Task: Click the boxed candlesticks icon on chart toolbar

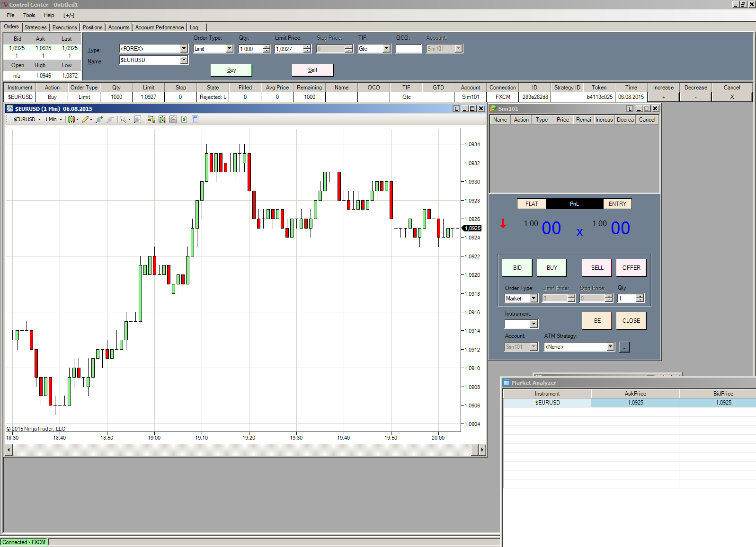Action: (162, 120)
